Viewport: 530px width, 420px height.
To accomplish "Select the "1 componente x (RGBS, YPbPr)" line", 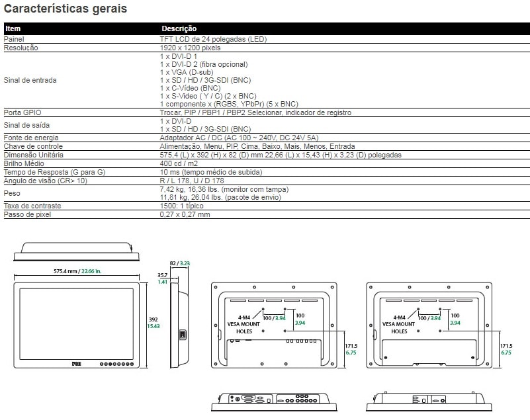I will tap(229, 104).
